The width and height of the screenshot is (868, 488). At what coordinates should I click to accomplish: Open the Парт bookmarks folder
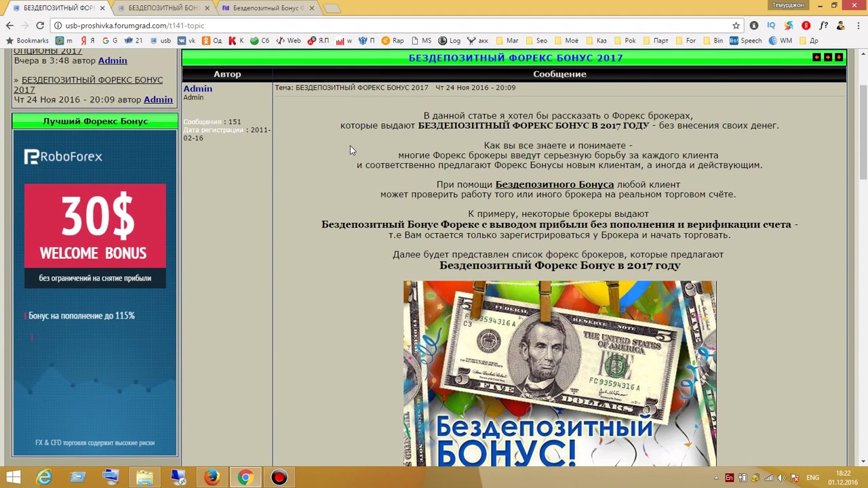654,41
